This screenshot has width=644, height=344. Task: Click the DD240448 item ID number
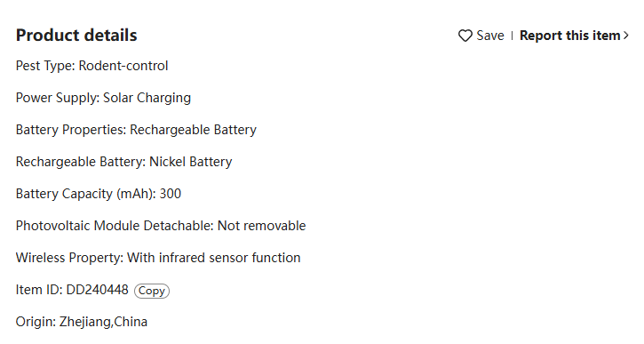[97, 290]
